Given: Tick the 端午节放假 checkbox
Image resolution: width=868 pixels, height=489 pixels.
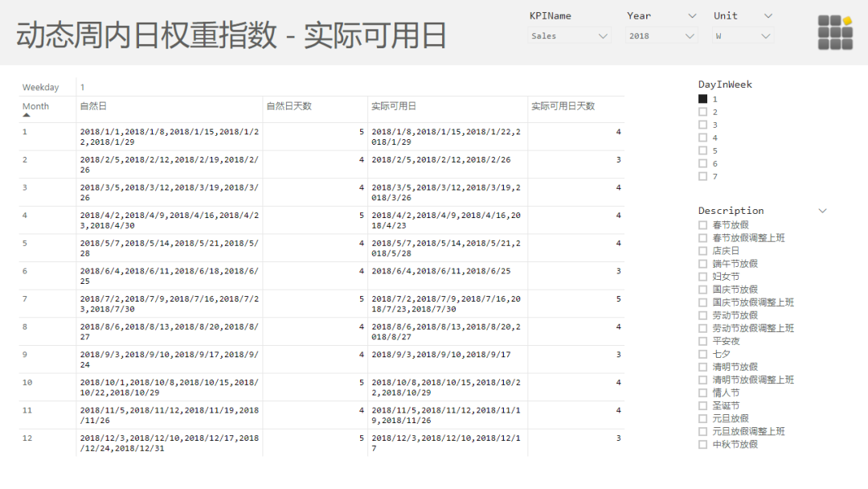Looking at the screenshot, I should coord(703,264).
